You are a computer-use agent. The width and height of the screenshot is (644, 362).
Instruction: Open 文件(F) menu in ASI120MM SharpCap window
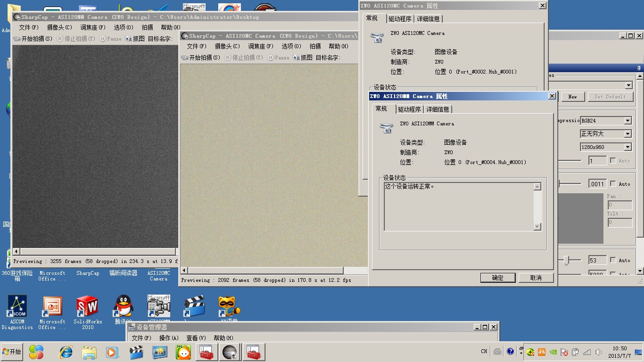pyautogui.click(x=28, y=27)
